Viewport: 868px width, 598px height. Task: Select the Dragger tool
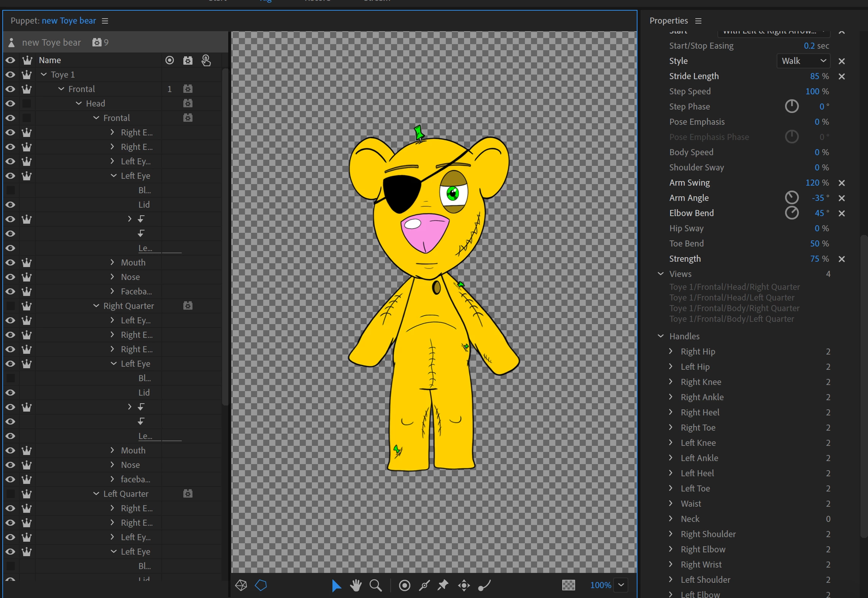[x=464, y=585]
